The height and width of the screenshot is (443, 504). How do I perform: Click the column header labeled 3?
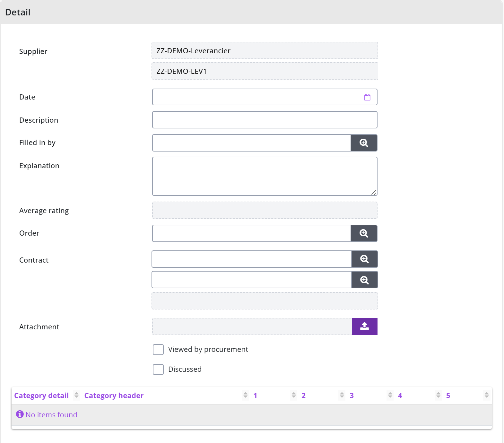click(352, 395)
